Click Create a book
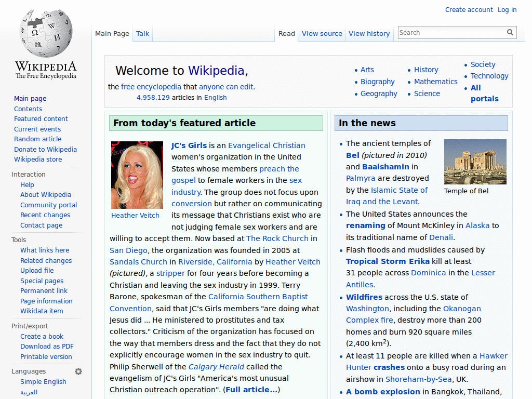 pos(42,337)
